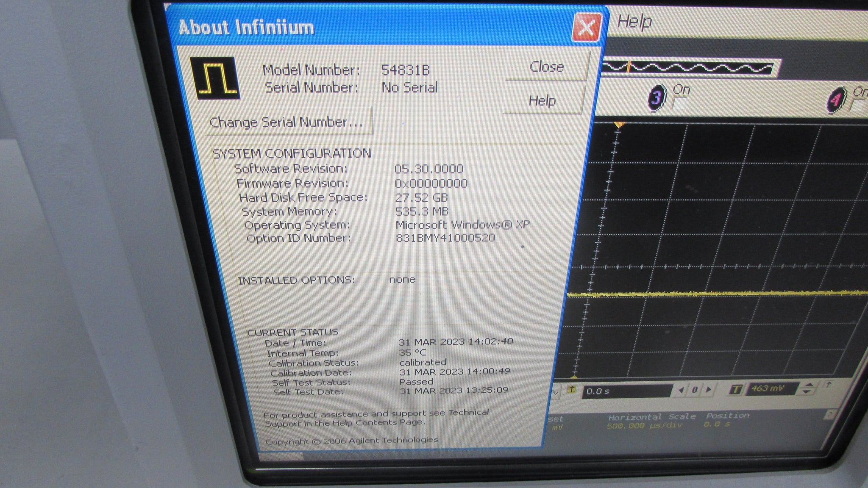Click the Model Number value 54831B
The image size is (868, 488).
click(x=406, y=70)
